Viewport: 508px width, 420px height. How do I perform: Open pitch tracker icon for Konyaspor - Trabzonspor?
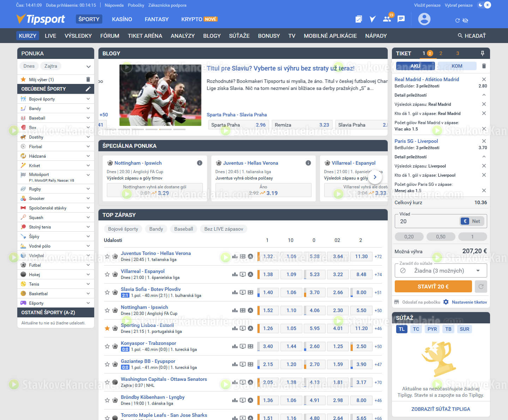tap(250, 346)
